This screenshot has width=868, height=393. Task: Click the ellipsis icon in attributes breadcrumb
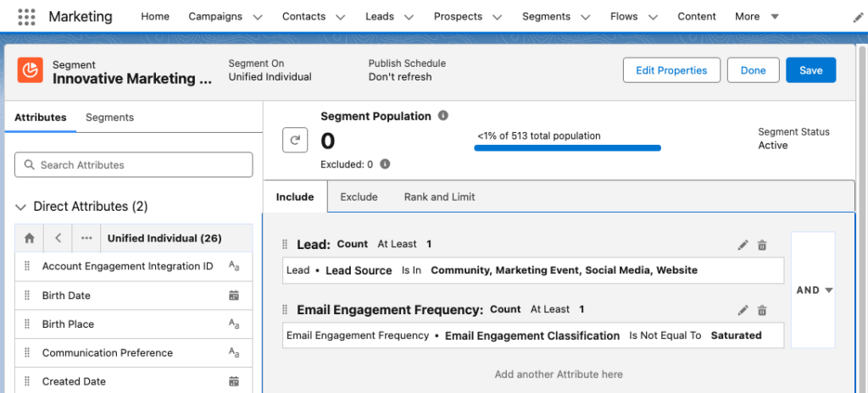[x=86, y=238]
